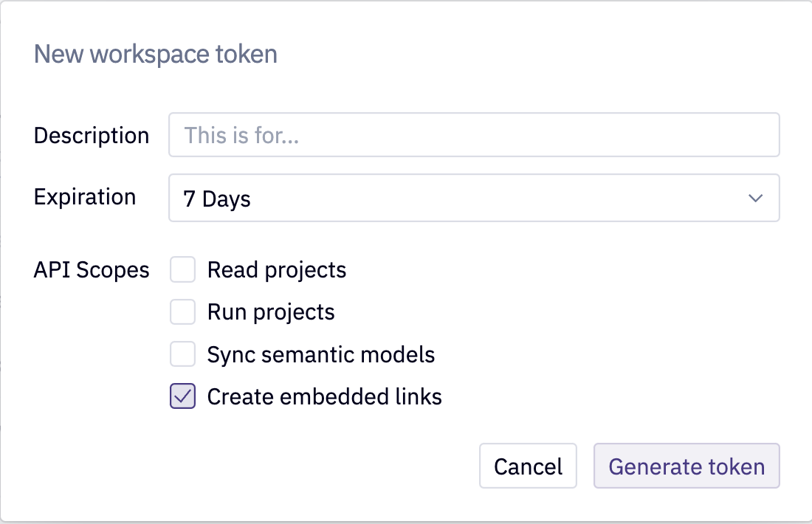Click the "Expiration" field label
Image resolution: width=812 pixels, height=524 pixels.
click(85, 197)
